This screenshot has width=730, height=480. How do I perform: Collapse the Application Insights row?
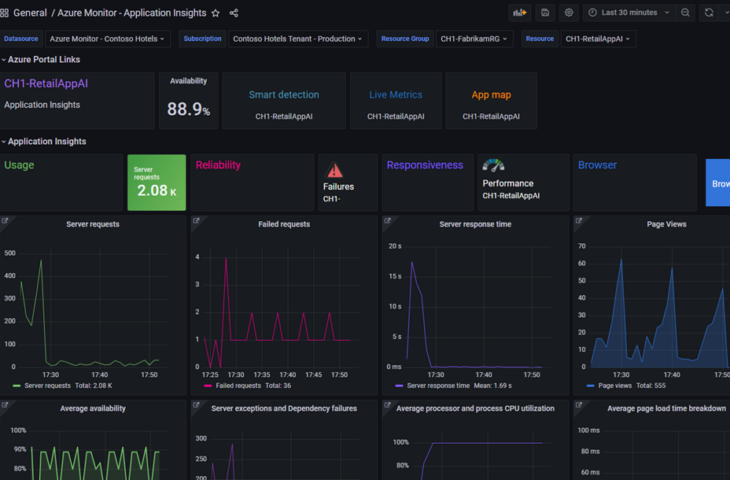(x=44, y=142)
